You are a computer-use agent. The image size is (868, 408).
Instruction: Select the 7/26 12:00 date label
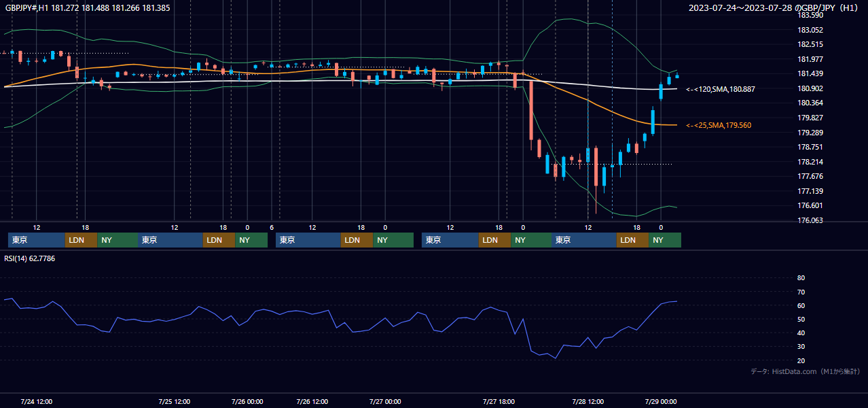(312, 401)
